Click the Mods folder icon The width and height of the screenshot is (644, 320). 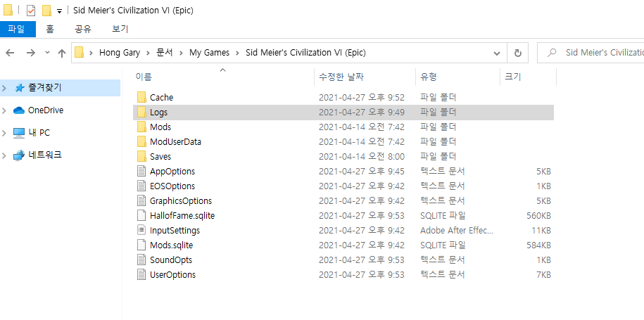tap(141, 127)
